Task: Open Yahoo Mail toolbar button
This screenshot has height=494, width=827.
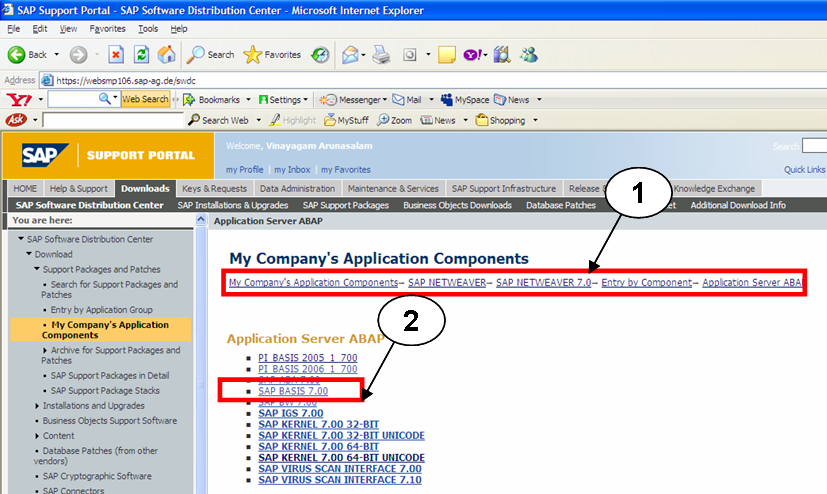Action: coord(407,99)
